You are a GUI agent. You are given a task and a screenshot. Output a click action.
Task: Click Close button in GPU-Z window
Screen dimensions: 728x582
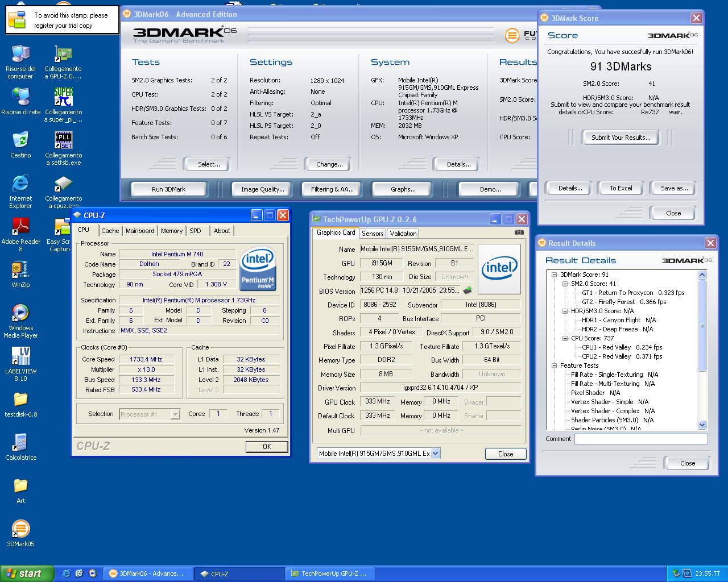[x=506, y=454]
